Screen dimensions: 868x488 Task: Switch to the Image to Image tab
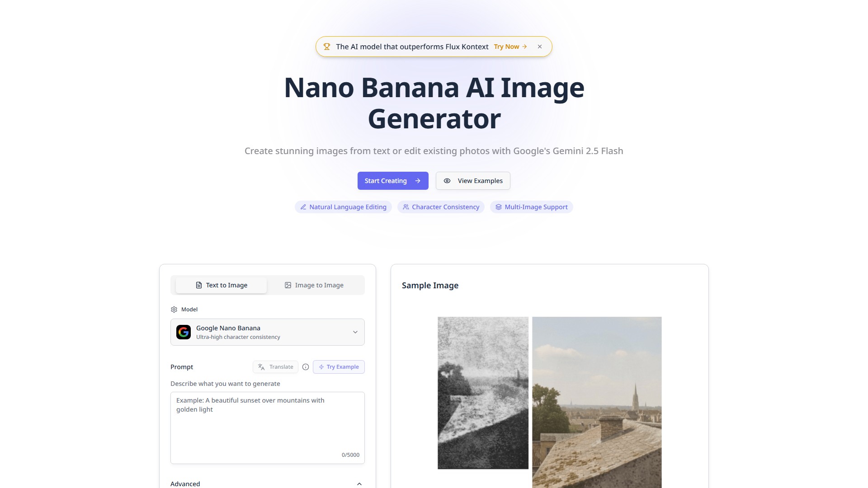tap(314, 285)
